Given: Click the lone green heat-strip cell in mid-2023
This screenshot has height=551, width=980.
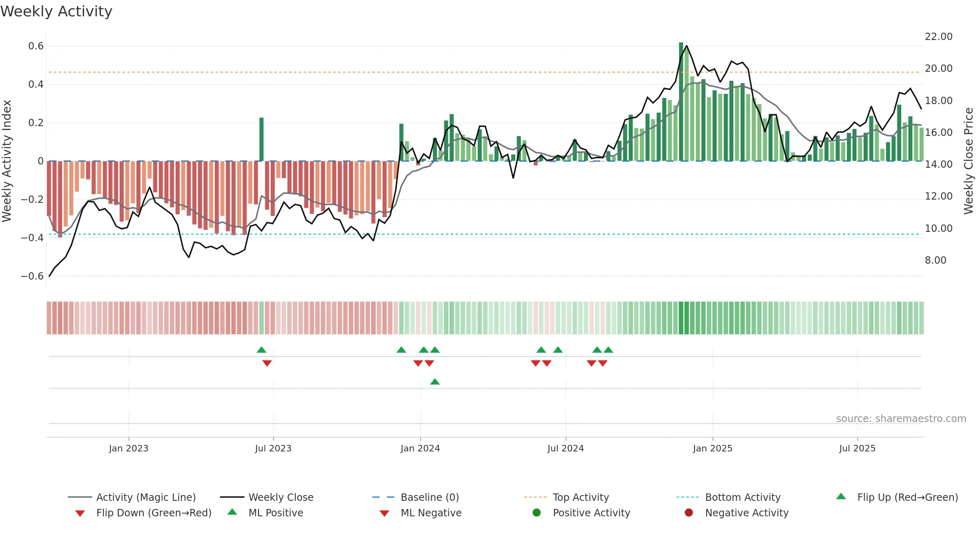Looking at the screenshot, I should 261,318.
